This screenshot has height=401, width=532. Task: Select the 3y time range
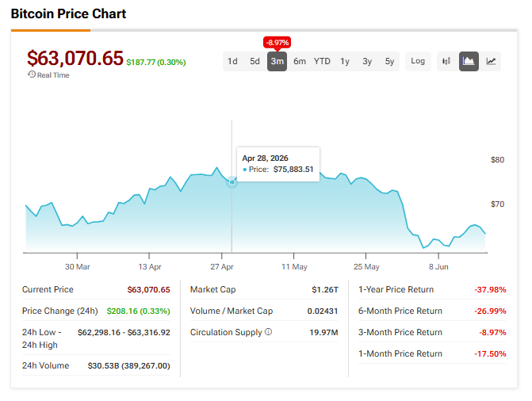coord(367,61)
